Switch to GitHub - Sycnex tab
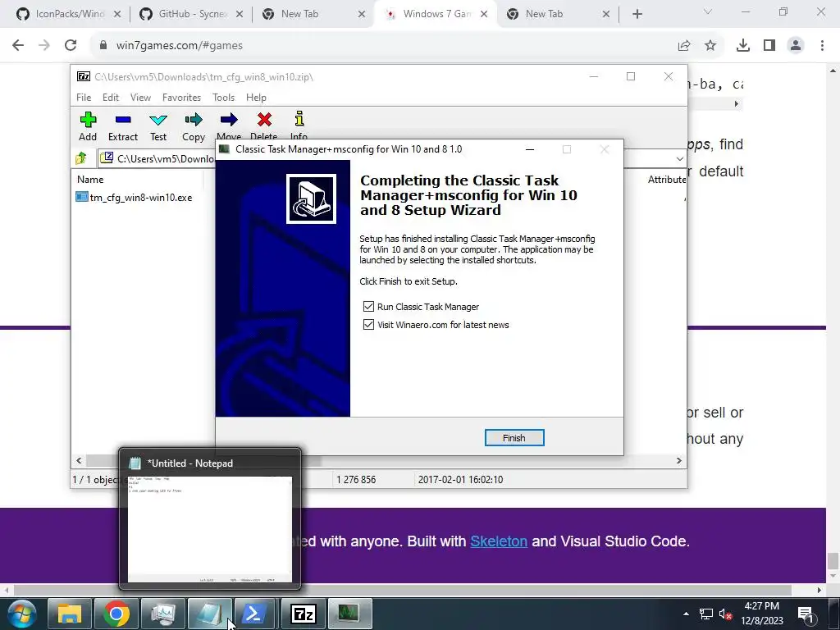The width and height of the screenshot is (840, 630). click(191, 14)
